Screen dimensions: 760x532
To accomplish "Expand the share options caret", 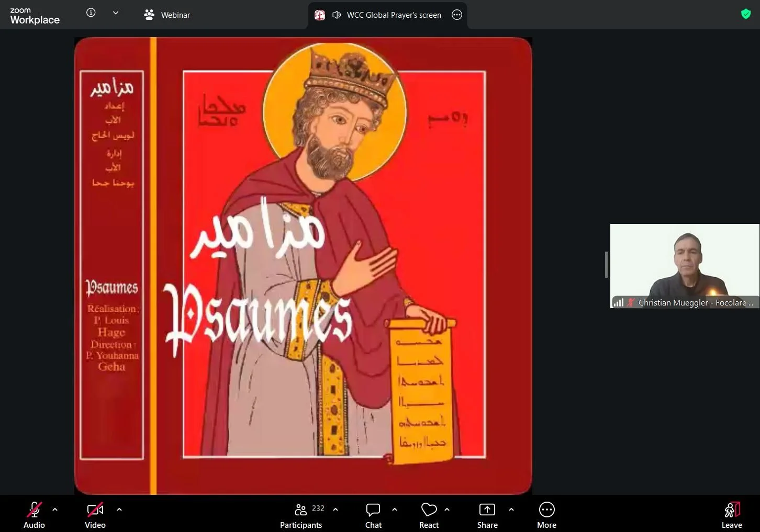I will click(x=511, y=509).
